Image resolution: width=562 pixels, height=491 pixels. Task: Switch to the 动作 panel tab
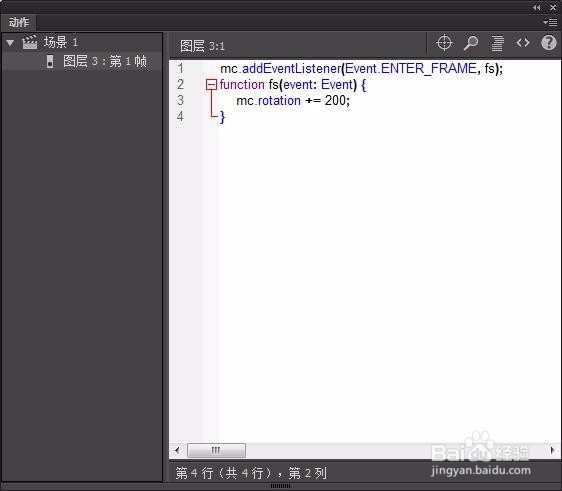point(19,22)
